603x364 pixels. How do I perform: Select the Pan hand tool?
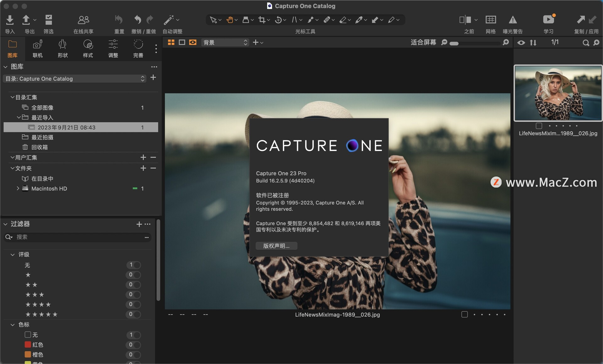[x=230, y=20]
